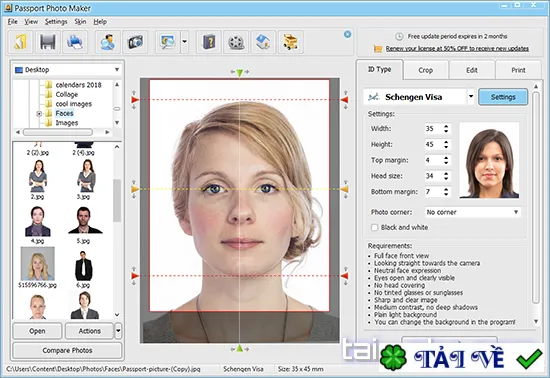
Task: Click the picture monitor toolbar icon
Action: (168, 42)
